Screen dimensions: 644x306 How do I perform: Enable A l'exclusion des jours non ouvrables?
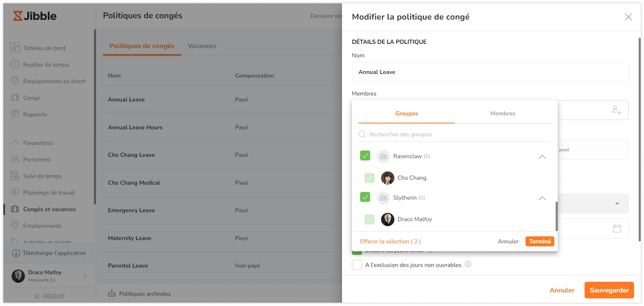click(x=357, y=265)
